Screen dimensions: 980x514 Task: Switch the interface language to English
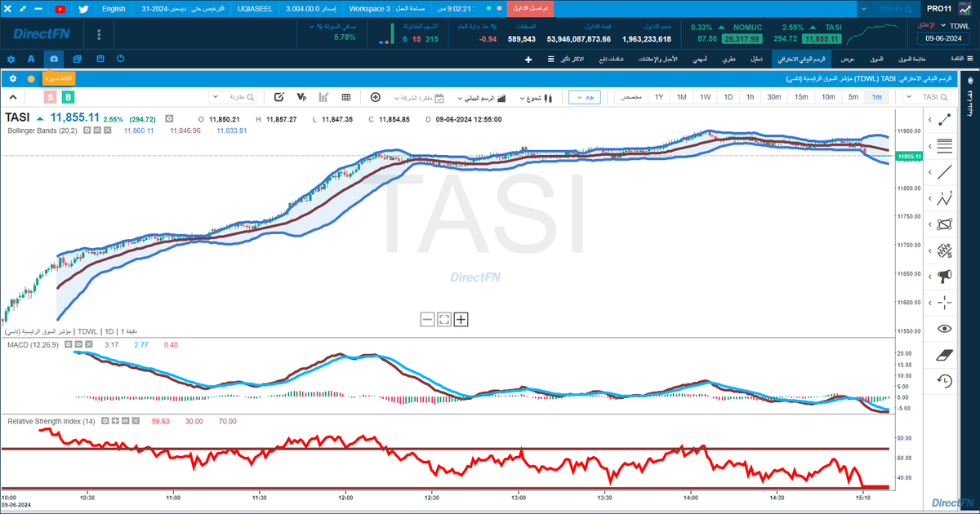[x=114, y=9]
